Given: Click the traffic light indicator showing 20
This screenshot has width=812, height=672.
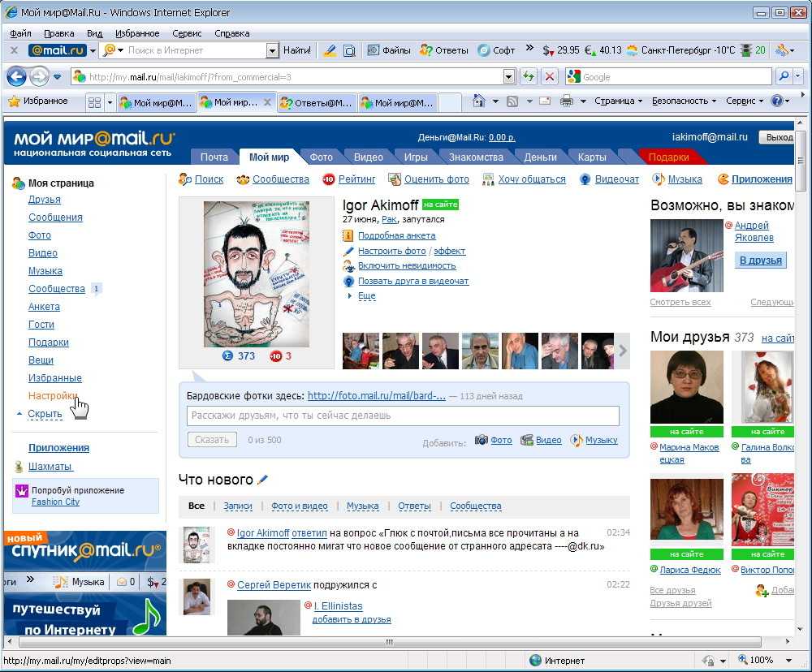Looking at the screenshot, I should pos(754,50).
